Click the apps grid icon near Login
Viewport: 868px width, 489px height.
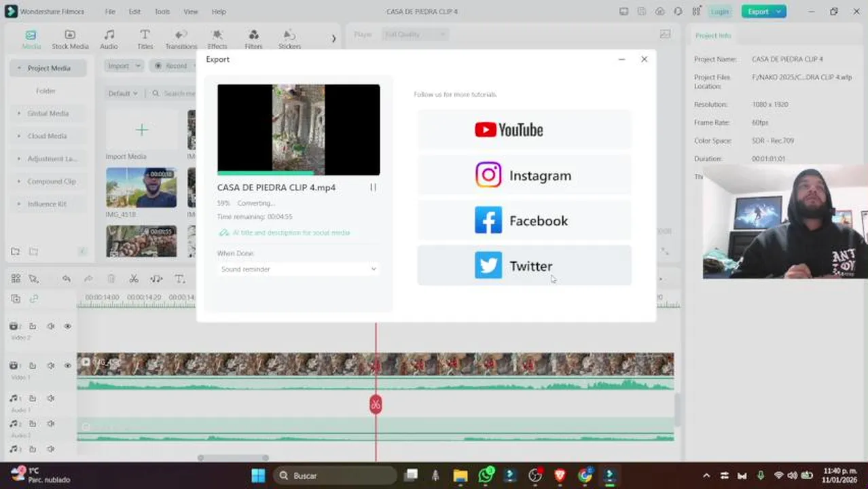[696, 12]
